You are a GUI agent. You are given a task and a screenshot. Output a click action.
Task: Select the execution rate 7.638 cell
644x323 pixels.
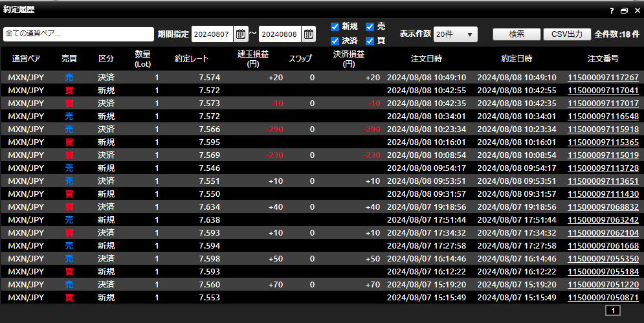(x=210, y=220)
